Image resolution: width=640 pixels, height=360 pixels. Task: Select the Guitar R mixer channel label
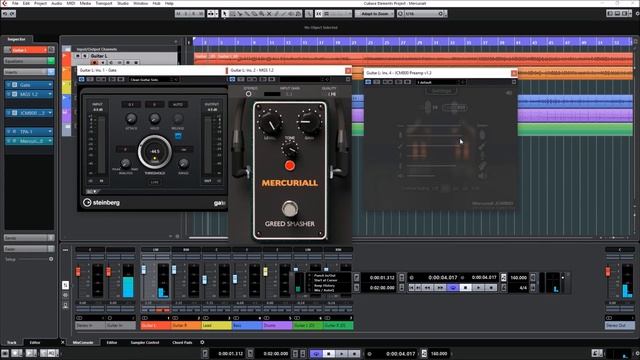click(186, 326)
